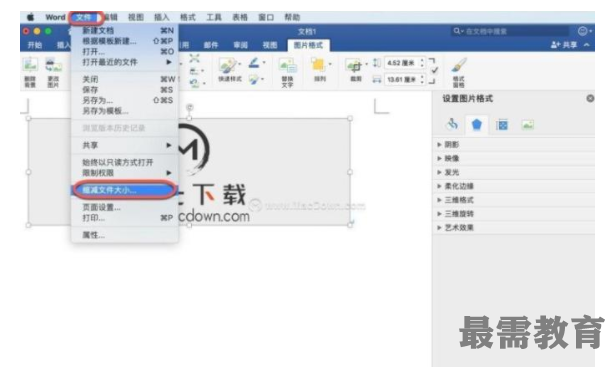Click the Alt Text (替换文字) icon
The height and width of the screenshot is (372, 611).
click(288, 65)
